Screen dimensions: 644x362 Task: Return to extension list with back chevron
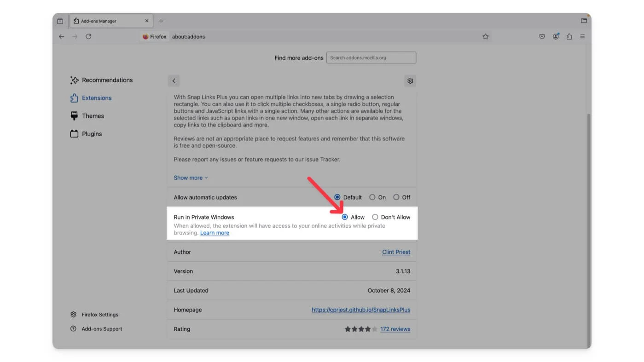pyautogui.click(x=174, y=81)
